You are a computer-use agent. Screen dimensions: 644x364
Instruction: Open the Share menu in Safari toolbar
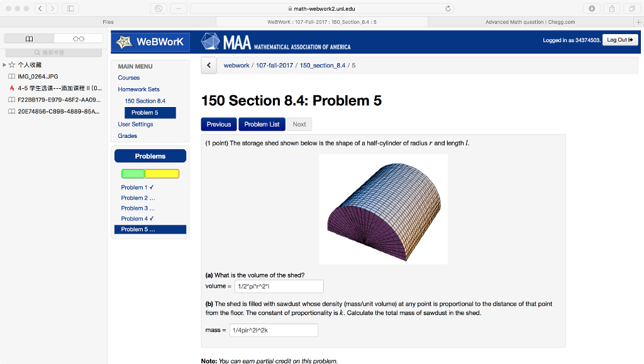611,8
